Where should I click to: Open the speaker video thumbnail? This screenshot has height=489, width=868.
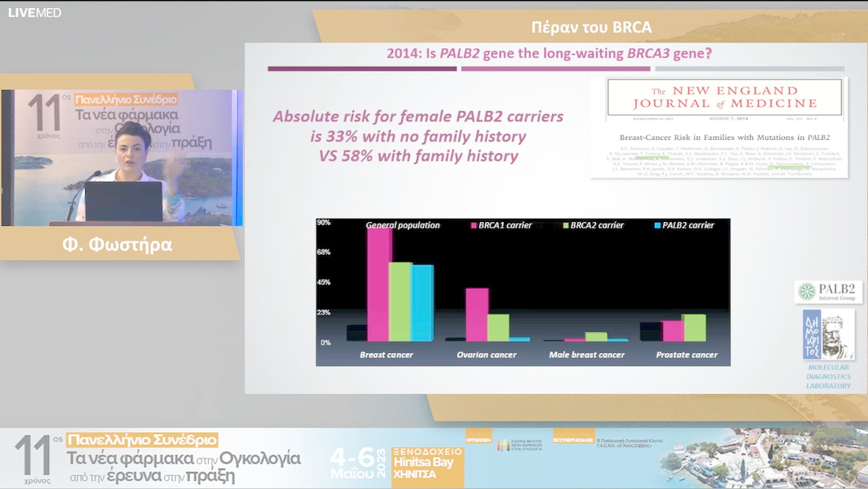pyautogui.click(x=121, y=157)
